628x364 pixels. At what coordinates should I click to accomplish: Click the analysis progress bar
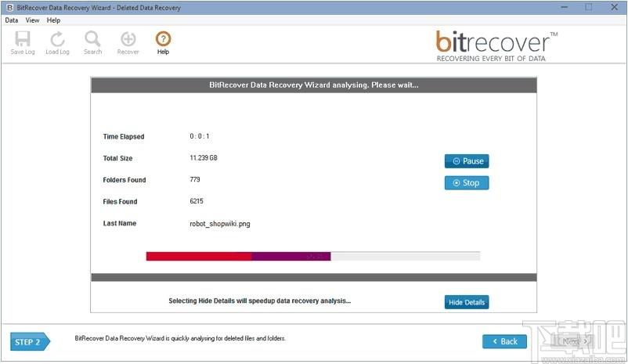(312, 256)
